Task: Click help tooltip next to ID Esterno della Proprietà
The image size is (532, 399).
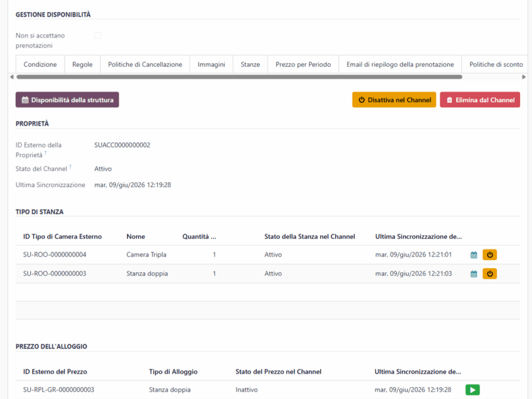Action: (x=46, y=153)
